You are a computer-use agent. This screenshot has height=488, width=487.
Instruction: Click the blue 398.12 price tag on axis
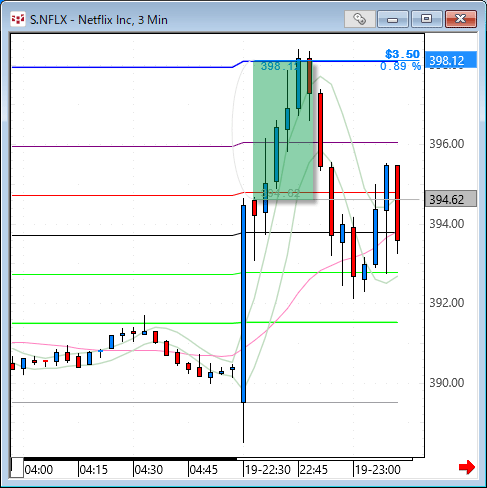pos(451,60)
